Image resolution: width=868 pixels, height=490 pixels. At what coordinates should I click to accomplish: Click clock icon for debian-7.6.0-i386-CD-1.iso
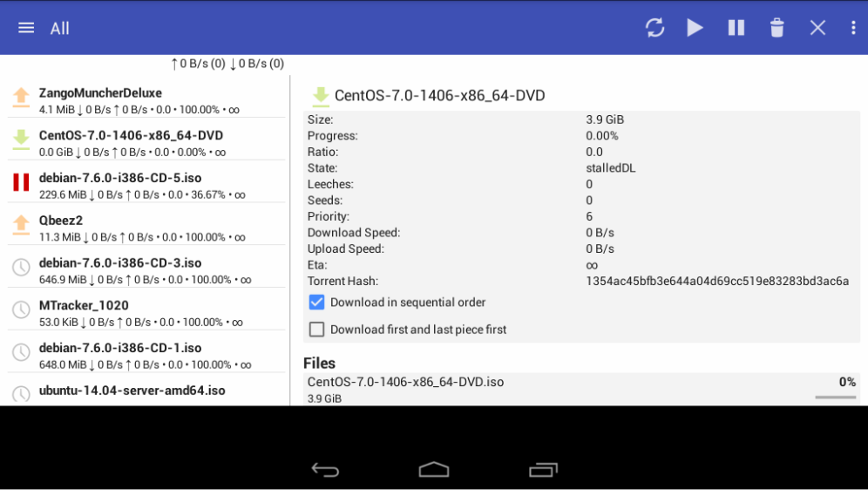tap(21, 352)
